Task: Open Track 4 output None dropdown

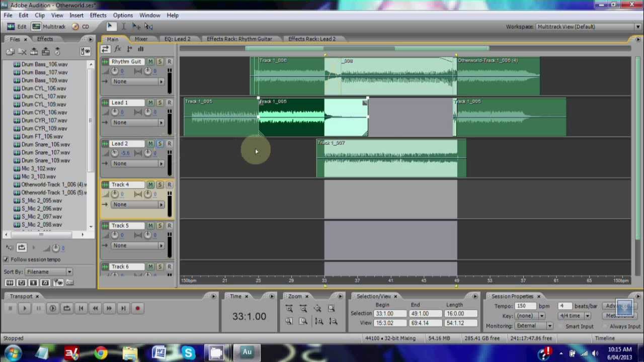Action: [x=138, y=205]
